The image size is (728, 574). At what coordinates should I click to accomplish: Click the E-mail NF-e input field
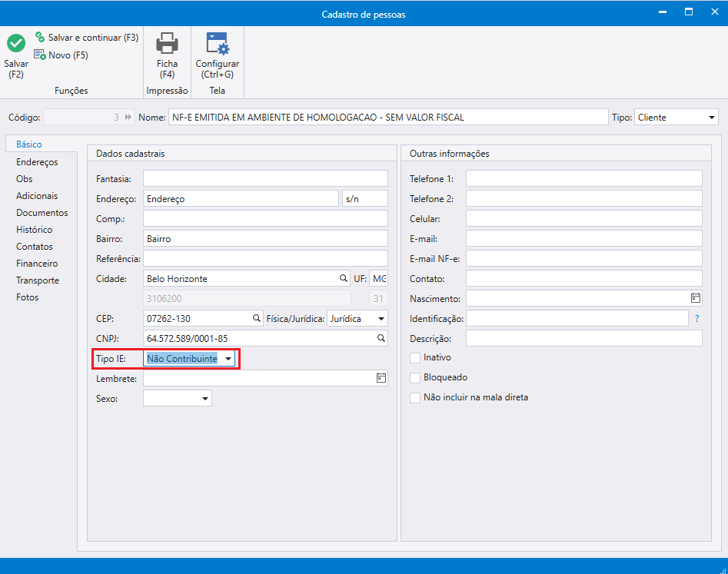point(584,258)
